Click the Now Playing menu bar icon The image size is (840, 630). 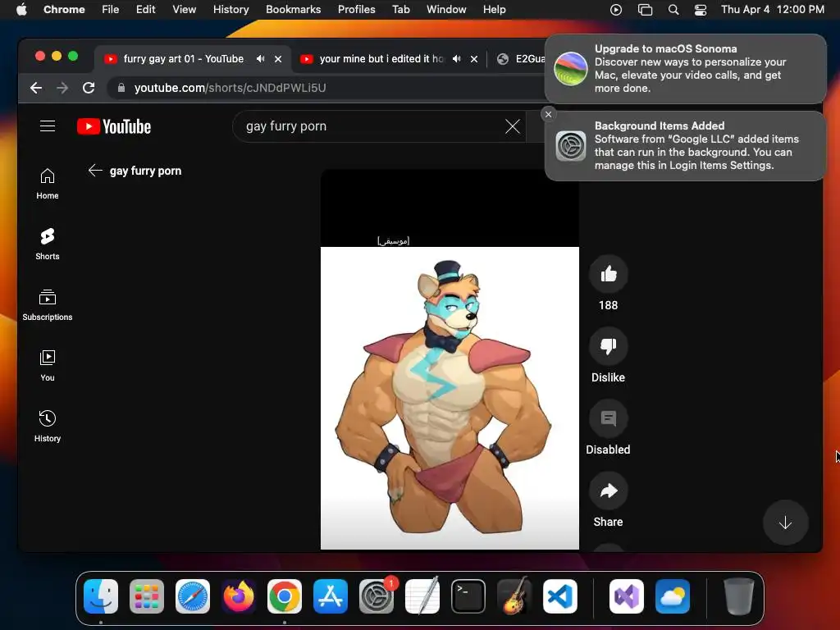616,10
